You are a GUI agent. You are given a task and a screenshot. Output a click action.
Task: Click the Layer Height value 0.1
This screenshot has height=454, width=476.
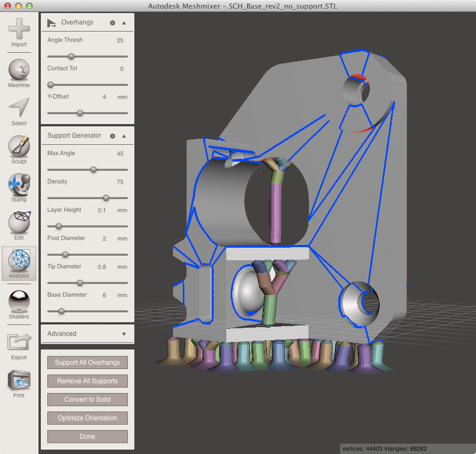pyautogui.click(x=102, y=211)
